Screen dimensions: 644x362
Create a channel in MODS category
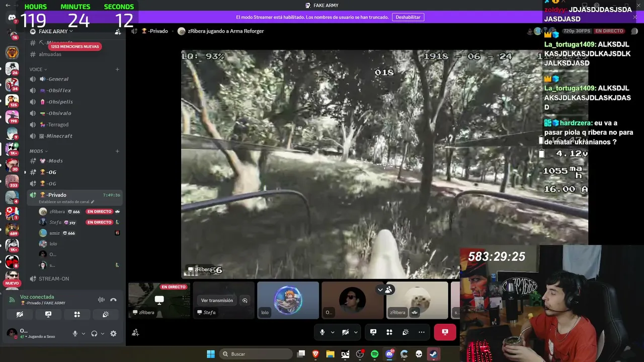coord(117,151)
